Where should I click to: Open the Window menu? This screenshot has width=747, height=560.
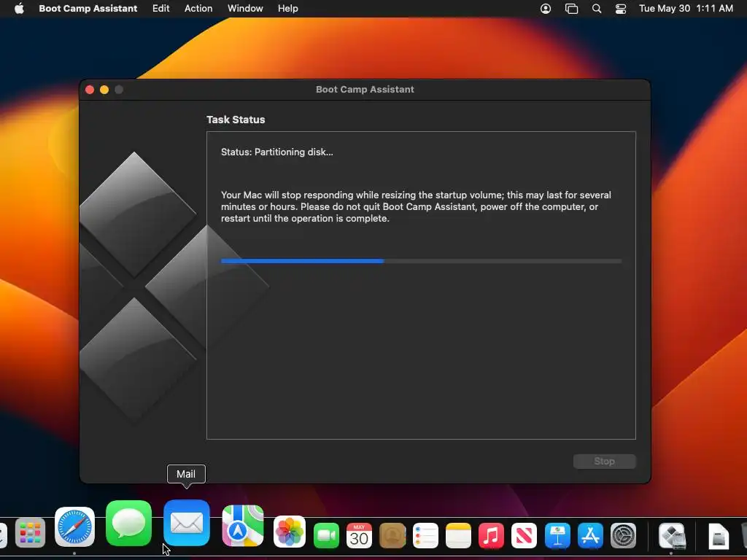245,8
